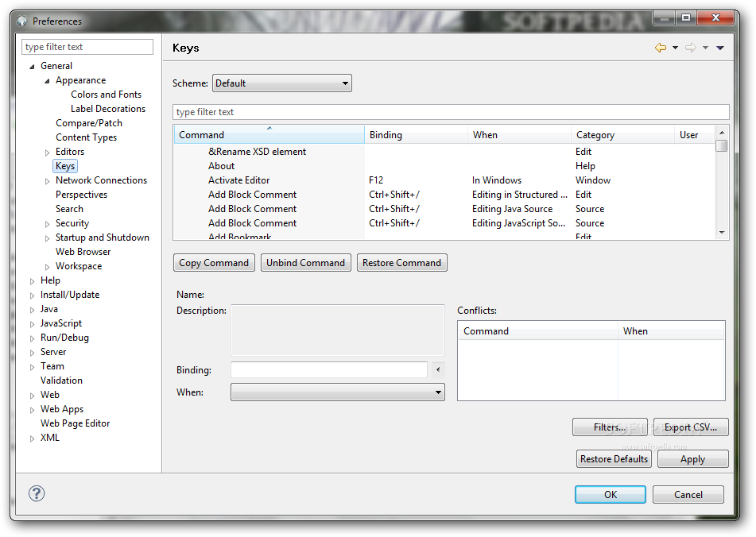Apply the key preferences

(693, 459)
